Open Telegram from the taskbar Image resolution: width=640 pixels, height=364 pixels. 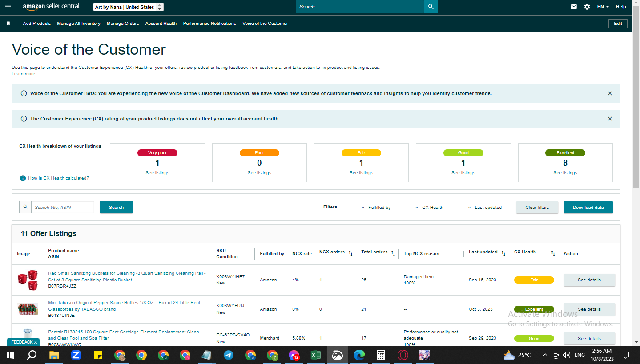pos(229,355)
